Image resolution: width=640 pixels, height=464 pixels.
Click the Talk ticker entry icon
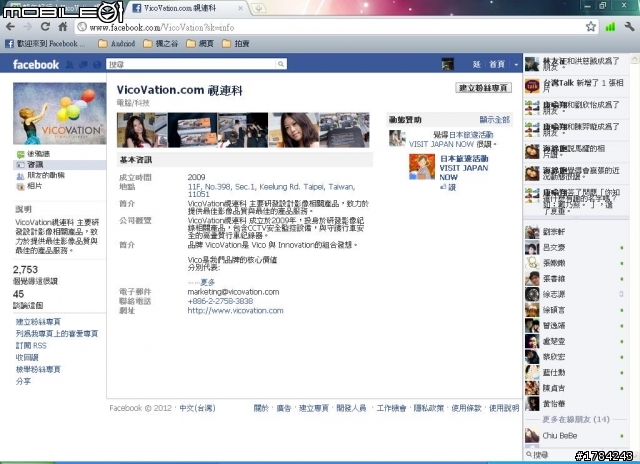(532, 86)
